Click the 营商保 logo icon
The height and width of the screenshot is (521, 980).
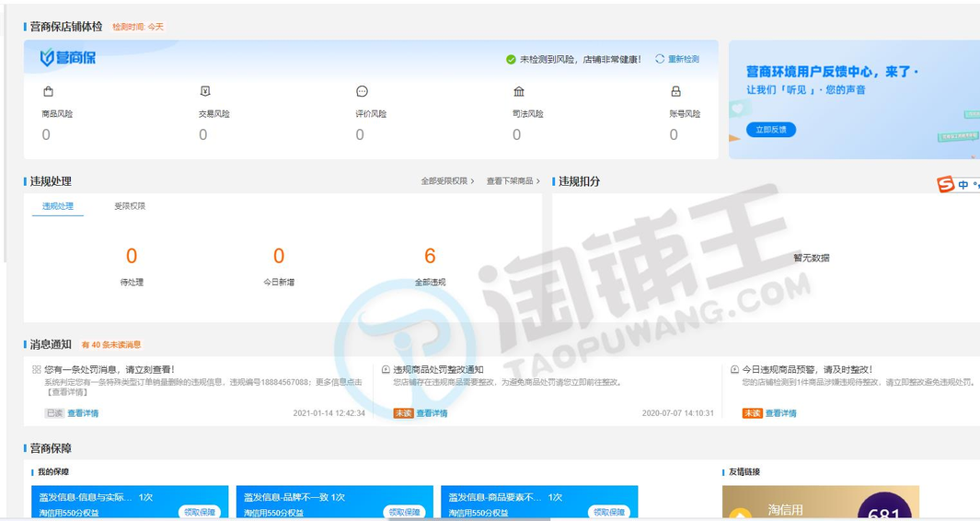point(47,58)
